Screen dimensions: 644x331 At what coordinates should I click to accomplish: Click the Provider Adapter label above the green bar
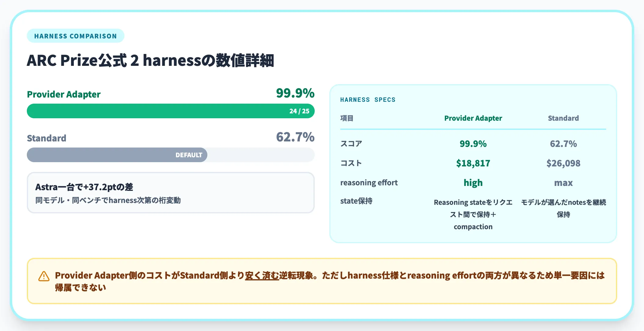coord(64,94)
